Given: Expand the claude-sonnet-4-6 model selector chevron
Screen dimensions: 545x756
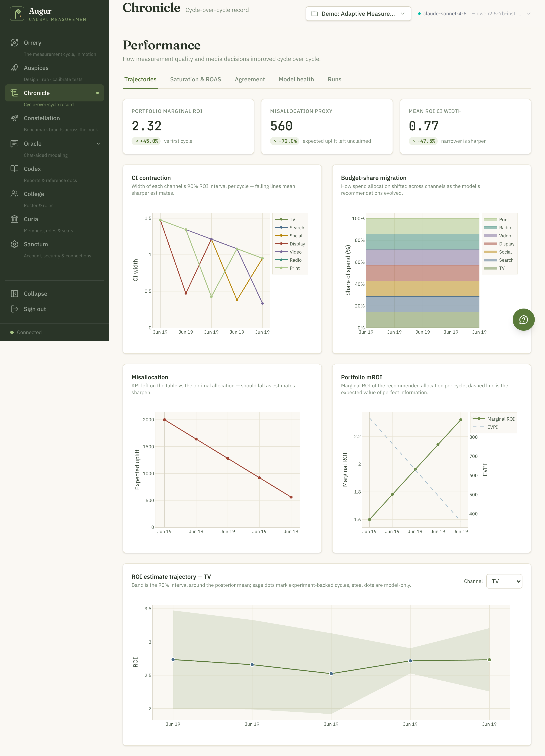Looking at the screenshot, I should (529, 14).
